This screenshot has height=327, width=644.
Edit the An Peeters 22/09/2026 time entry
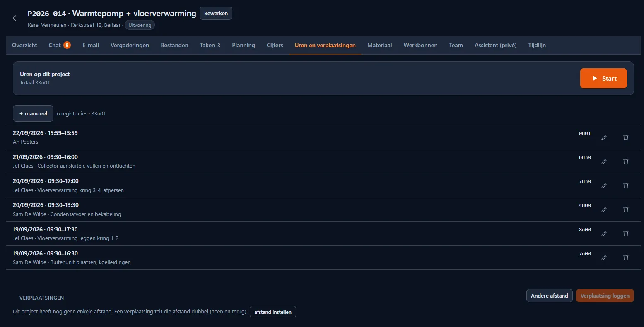click(x=604, y=137)
